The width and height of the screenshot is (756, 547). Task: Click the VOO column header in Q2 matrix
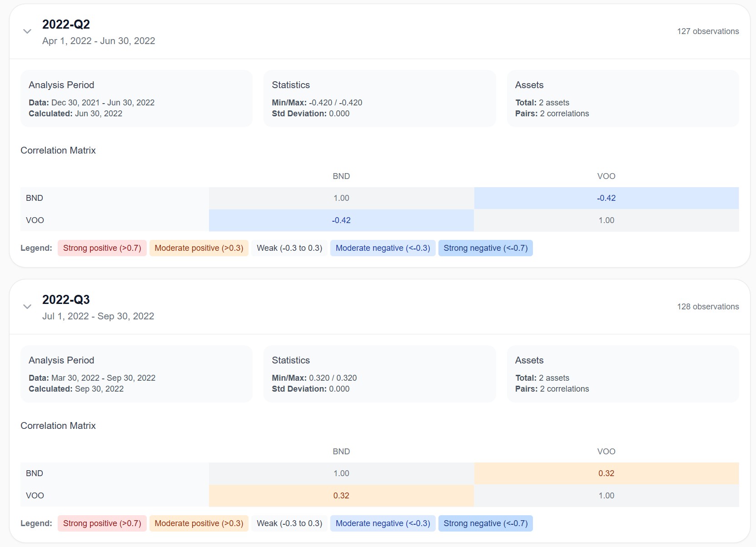pyautogui.click(x=606, y=176)
